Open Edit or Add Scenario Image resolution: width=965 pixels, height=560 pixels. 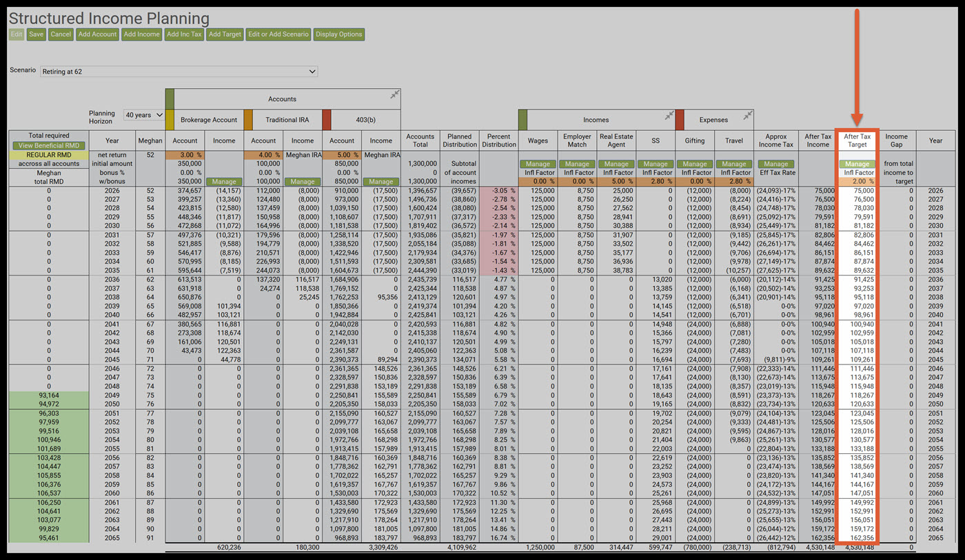point(278,34)
